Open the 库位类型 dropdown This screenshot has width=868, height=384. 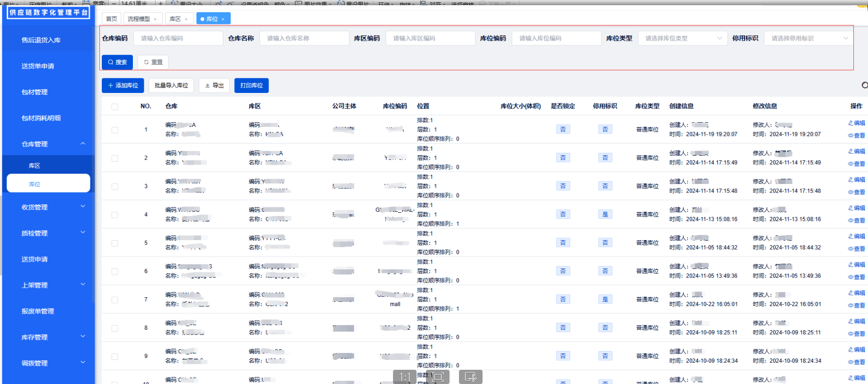click(x=682, y=38)
